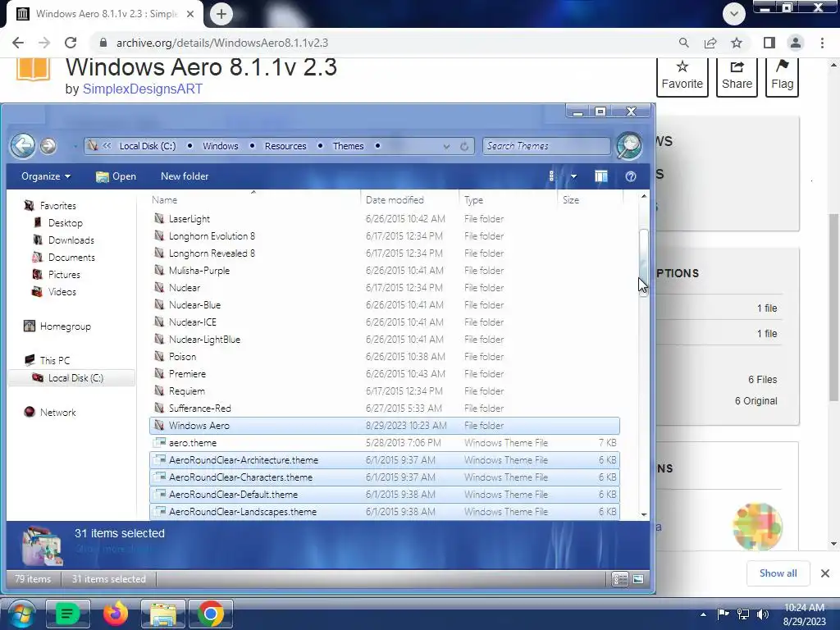The width and height of the screenshot is (840, 630).
Task: Open Chrome side panel icon
Action: [769, 43]
